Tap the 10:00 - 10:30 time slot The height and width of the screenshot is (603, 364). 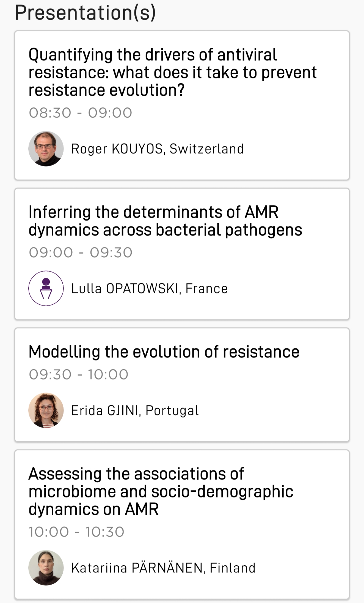(x=77, y=532)
